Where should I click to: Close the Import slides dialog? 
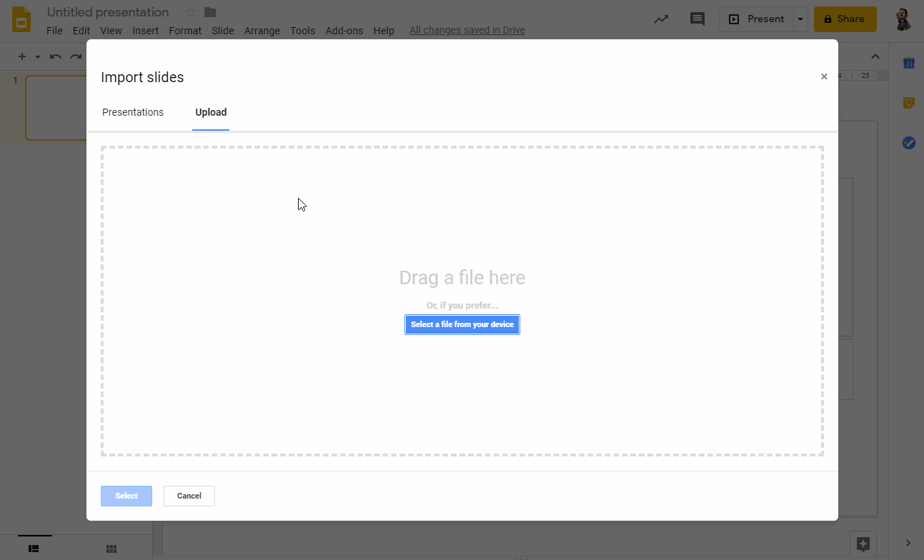tap(824, 76)
